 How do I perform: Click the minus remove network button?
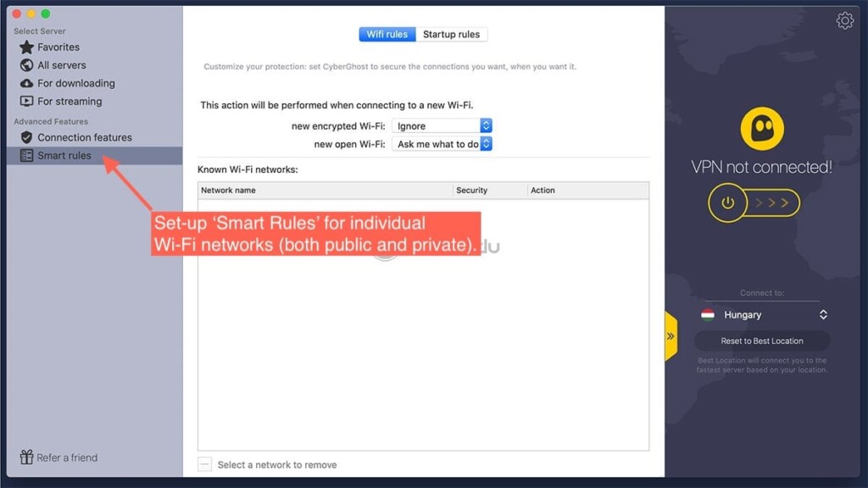point(205,464)
